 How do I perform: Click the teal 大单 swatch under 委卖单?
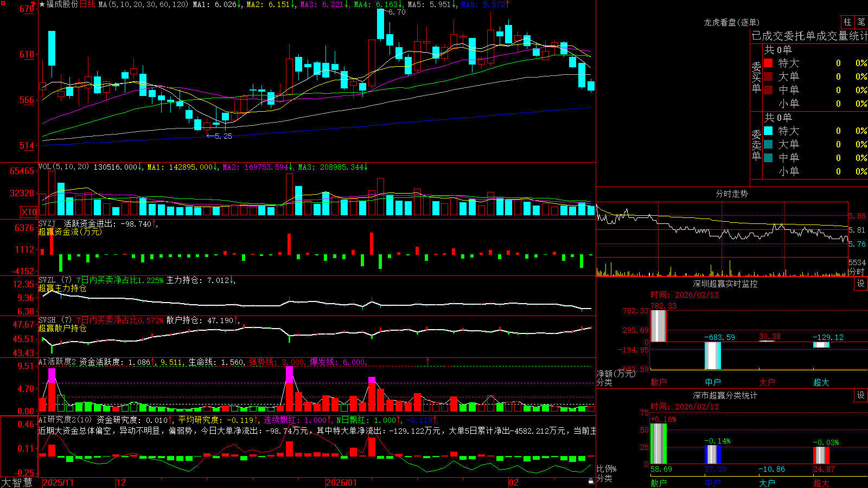pyautogui.click(x=768, y=144)
